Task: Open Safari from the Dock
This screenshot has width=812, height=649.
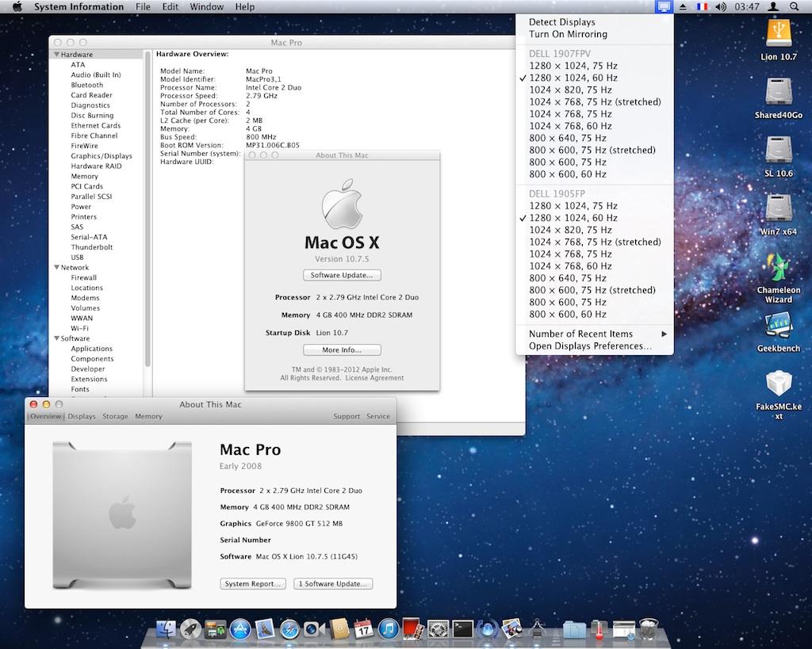Action: pyautogui.click(x=289, y=629)
